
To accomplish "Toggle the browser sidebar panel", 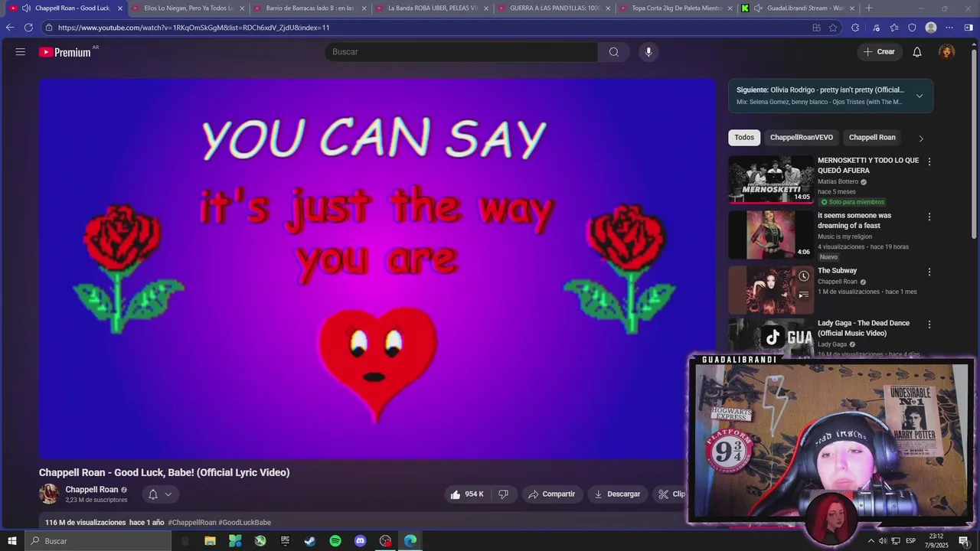I will (x=969, y=28).
